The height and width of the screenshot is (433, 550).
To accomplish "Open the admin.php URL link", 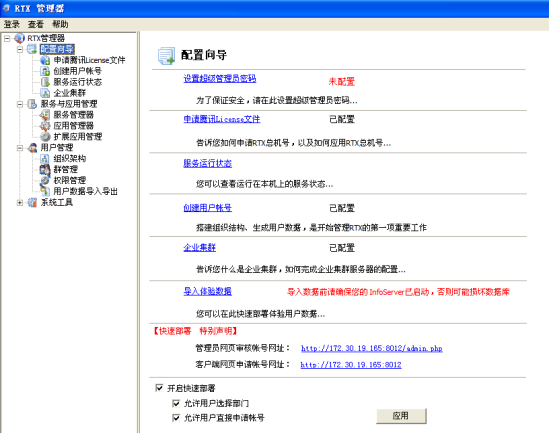I will point(372,348).
